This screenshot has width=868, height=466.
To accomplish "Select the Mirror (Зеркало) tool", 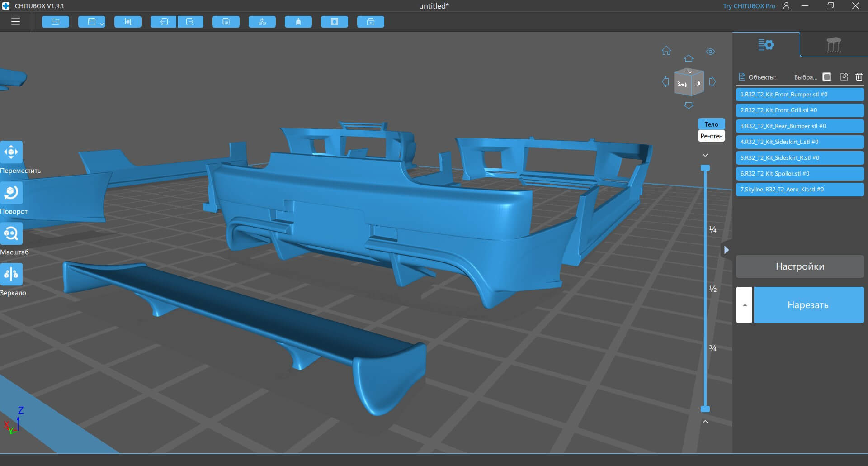I will point(11,274).
